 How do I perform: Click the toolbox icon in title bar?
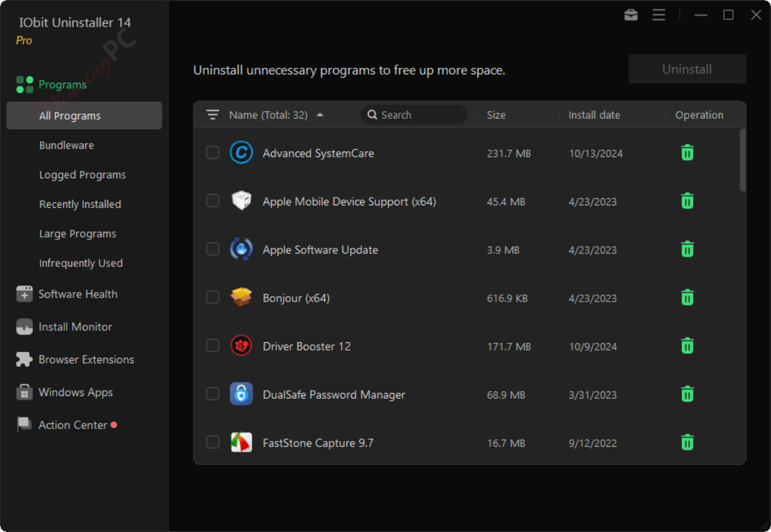631,15
